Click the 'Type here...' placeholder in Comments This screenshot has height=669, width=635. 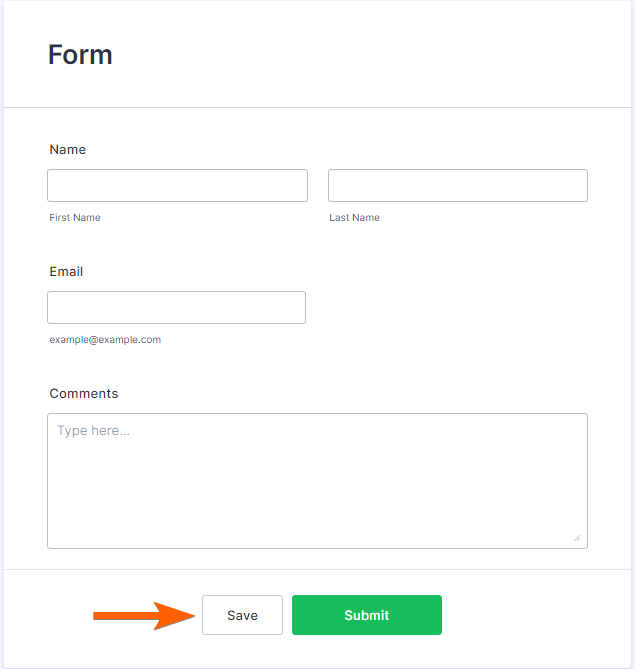click(93, 431)
